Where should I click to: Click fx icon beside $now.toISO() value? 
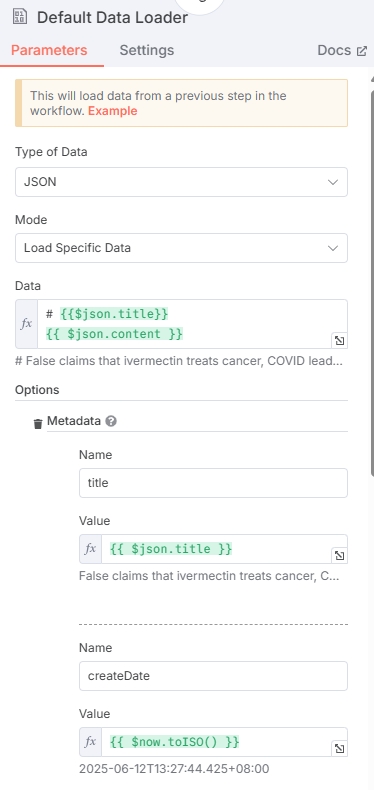coord(90,742)
